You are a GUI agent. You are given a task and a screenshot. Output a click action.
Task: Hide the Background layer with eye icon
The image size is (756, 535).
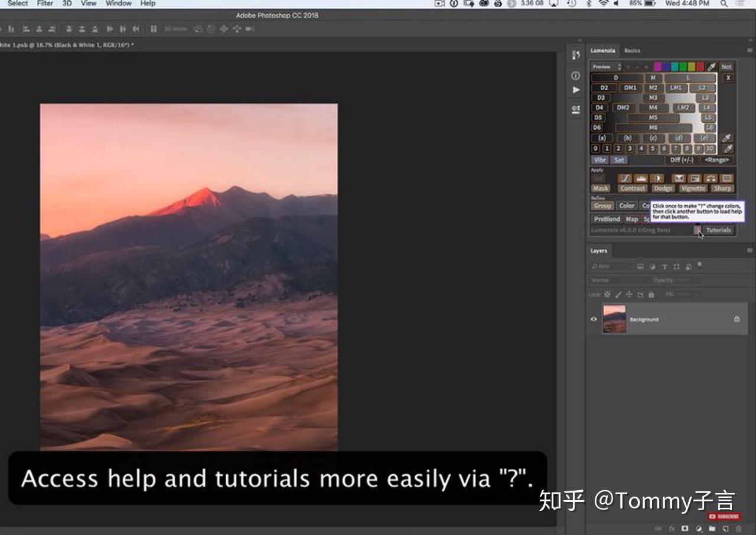594,319
